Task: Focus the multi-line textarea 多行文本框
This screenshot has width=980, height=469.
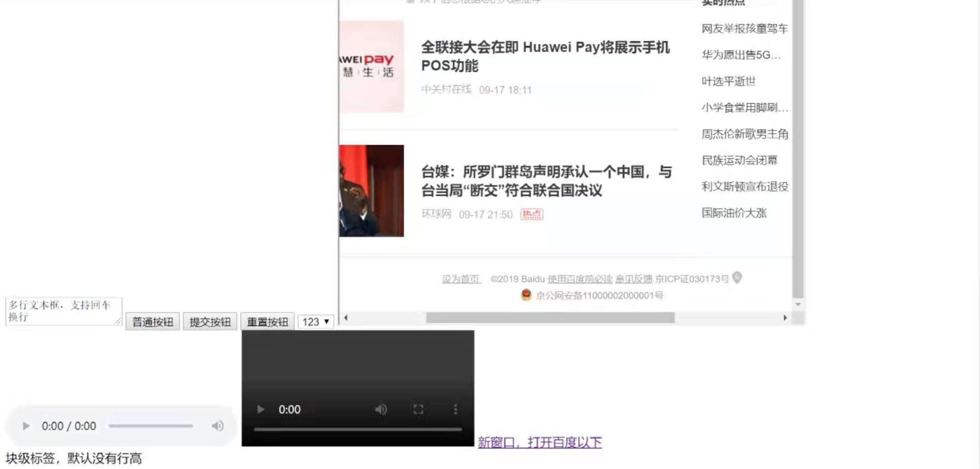Action: click(x=64, y=311)
